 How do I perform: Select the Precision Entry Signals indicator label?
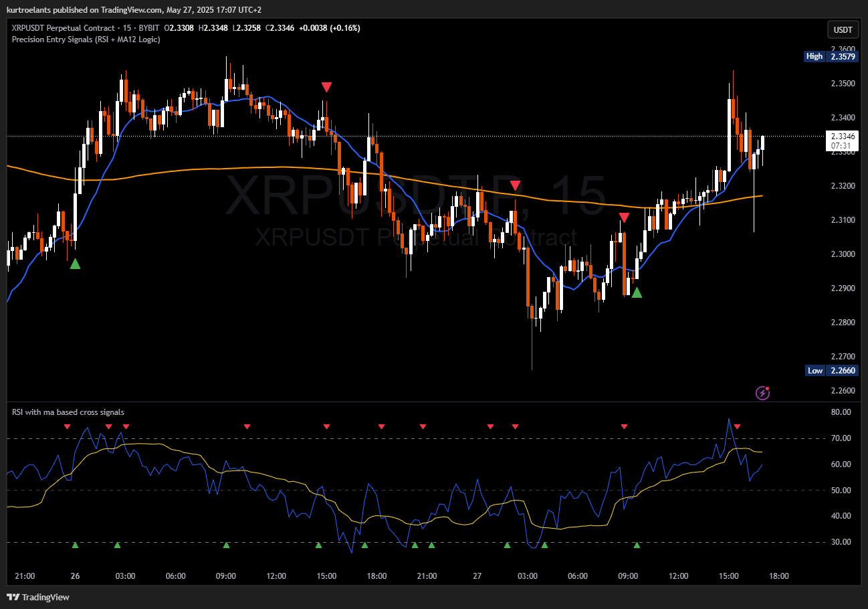86,39
